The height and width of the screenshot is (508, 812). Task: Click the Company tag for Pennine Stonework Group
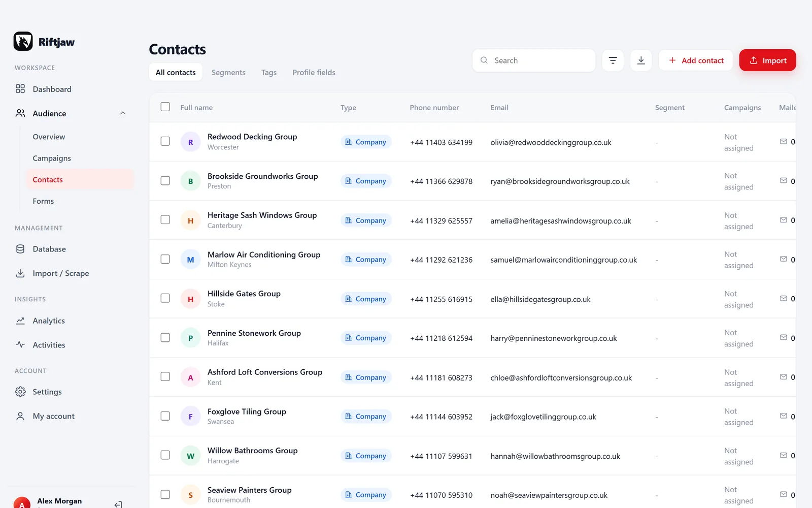click(x=366, y=338)
